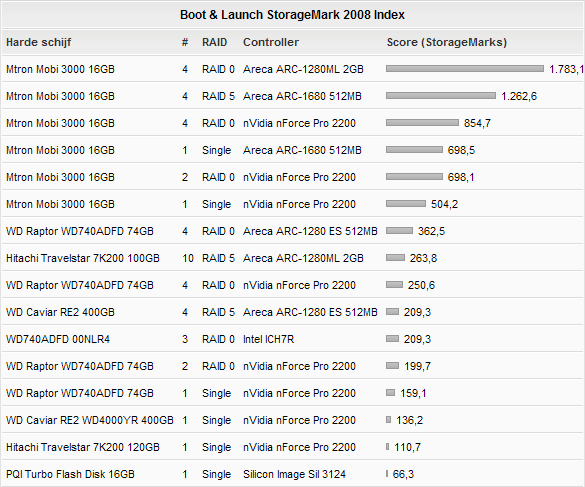The height and width of the screenshot is (487, 585).
Task: Click the '#' column header
Action: click(185, 42)
